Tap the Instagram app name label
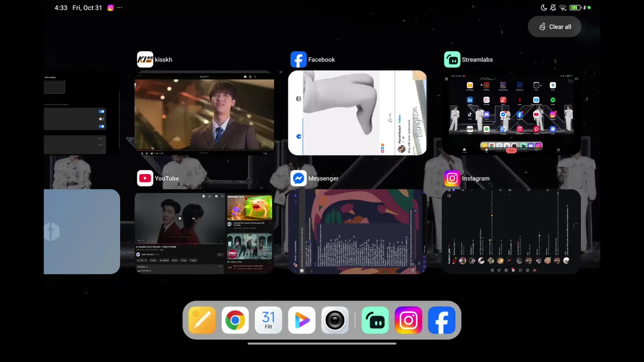 point(475,178)
